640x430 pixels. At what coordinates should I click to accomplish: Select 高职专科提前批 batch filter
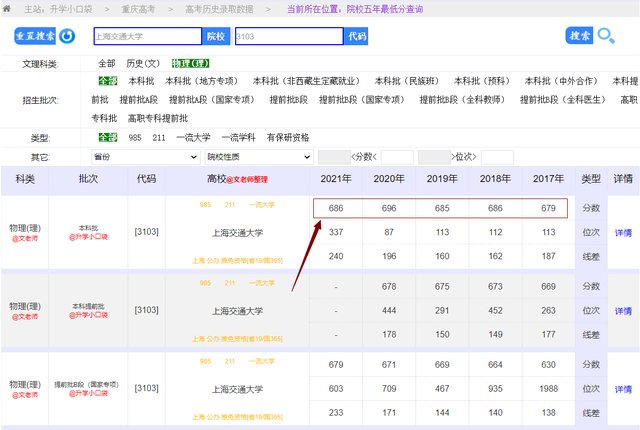(158, 119)
